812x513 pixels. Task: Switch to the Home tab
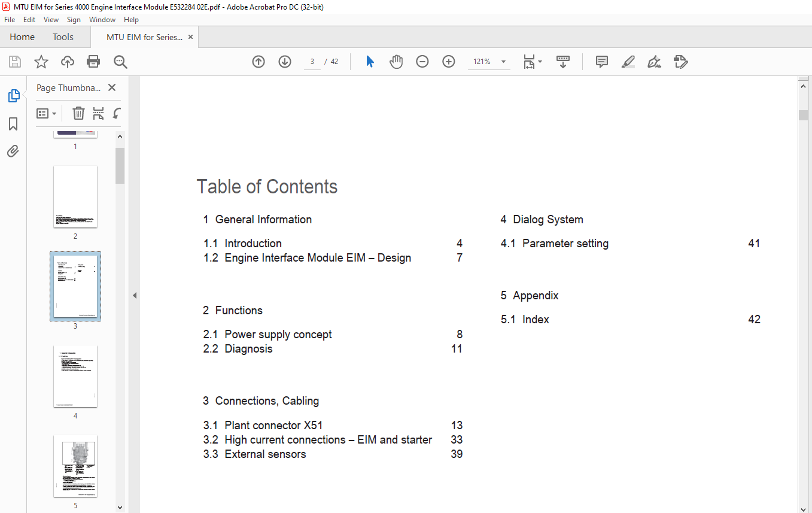pyautogui.click(x=22, y=37)
